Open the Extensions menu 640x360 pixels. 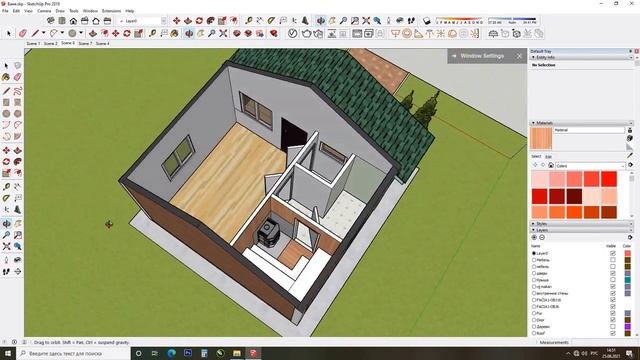pyautogui.click(x=111, y=11)
